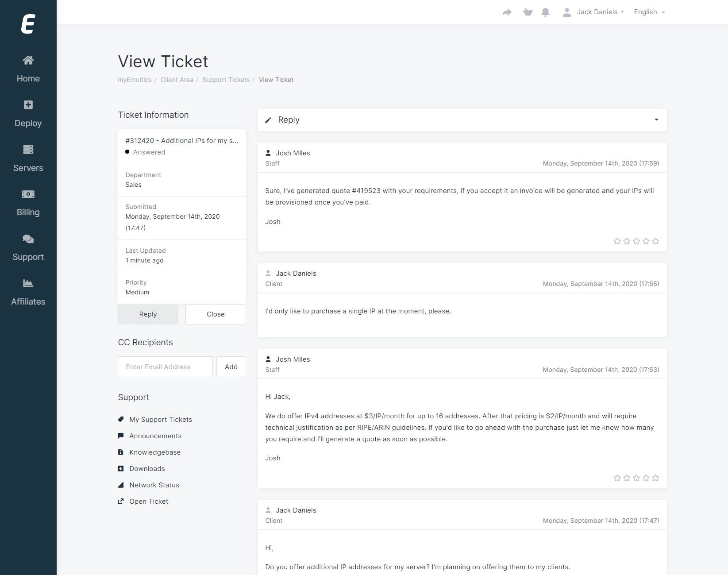
Task: Select Support Tickets breadcrumb link
Action: [x=226, y=80]
